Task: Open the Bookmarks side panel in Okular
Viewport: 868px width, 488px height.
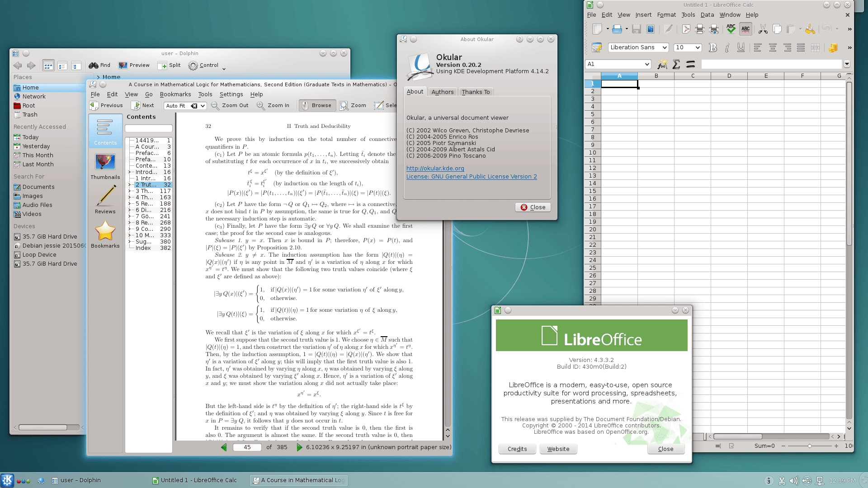Action: coord(105,235)
